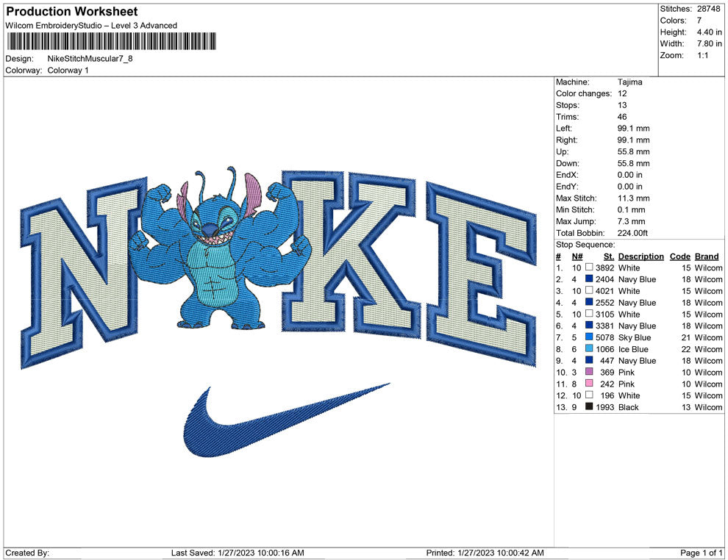Click stitch count '1993' in last row
The image size is (728, 560).
pyautogui.click(x=604, y=407)
